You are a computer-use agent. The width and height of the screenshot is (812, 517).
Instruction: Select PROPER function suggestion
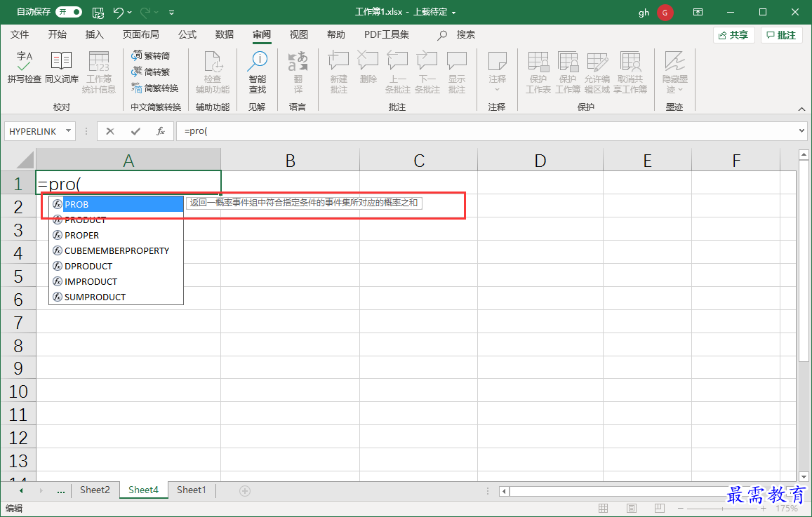coord(116,235)
